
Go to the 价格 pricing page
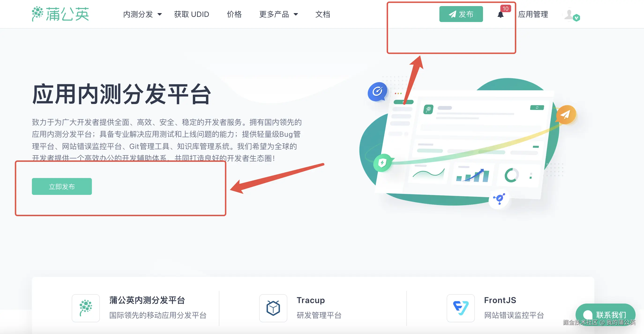click(234, 14)
